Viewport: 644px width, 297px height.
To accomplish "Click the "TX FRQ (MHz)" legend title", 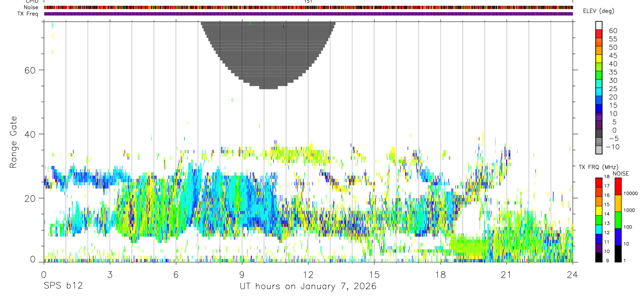I will [598, 167].
